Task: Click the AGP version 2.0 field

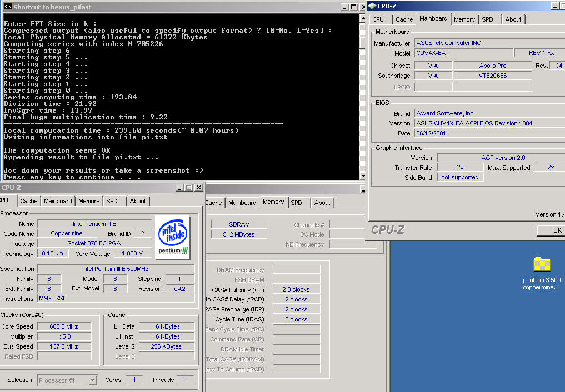Action: [502, 158]
